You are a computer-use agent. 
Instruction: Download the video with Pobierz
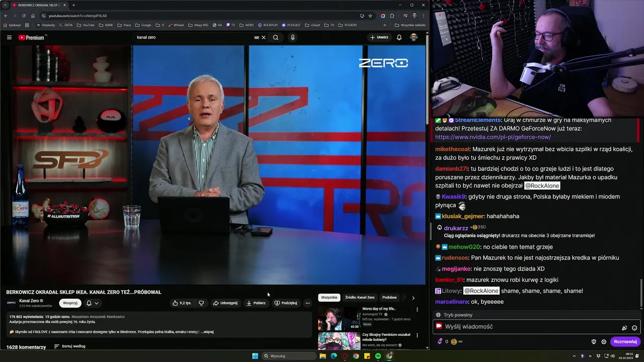[x=256, y=303]
